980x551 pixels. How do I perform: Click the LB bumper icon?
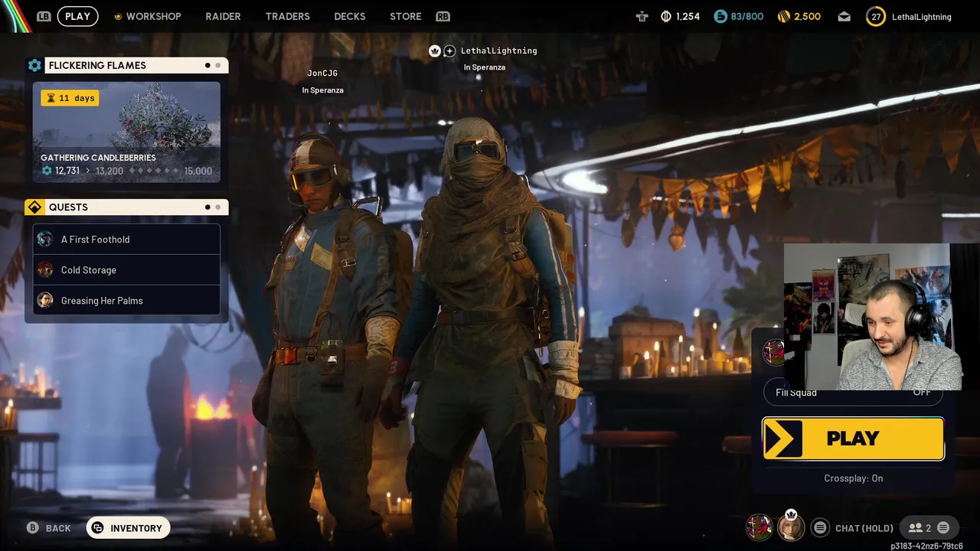pyautogui.click(x=44, y=16)
